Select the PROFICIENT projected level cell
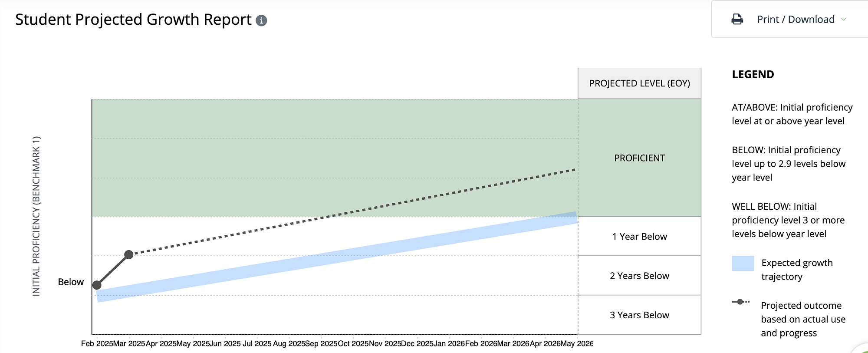This screenshot has height=353, width=868. (639, 158)
